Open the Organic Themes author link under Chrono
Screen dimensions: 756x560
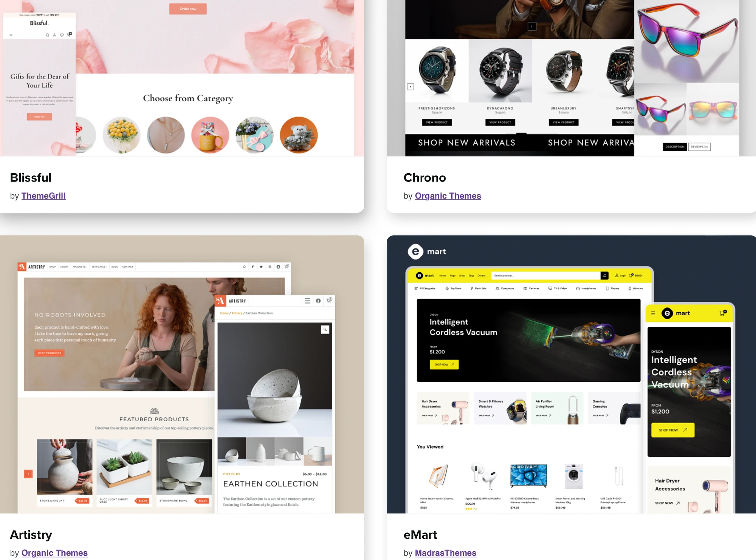448,195
